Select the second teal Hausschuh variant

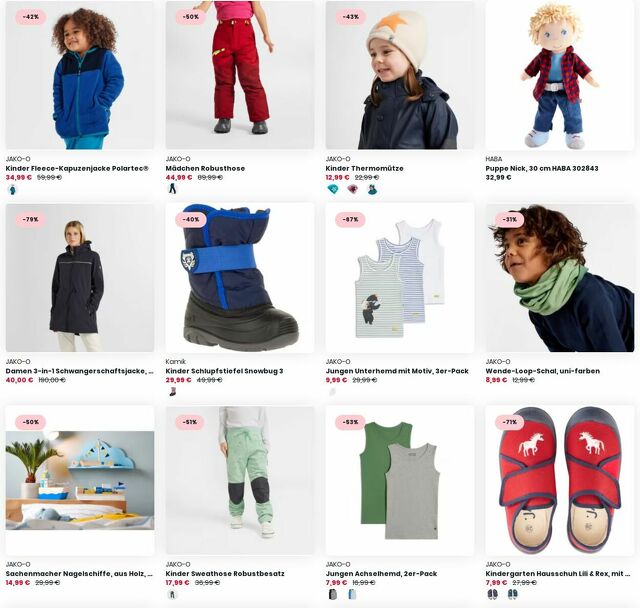click(x=512, y=595)
